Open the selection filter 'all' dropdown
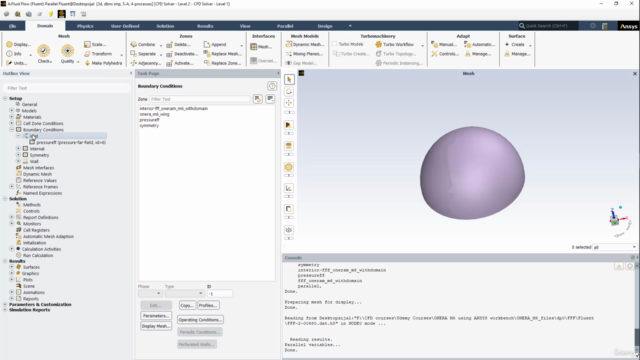The image size is (640, 360). point(614,247)
